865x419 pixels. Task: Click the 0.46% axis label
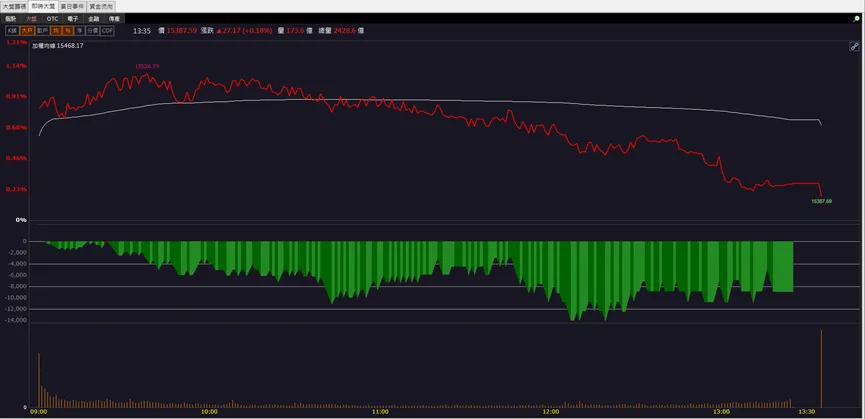tap(17, 158)
